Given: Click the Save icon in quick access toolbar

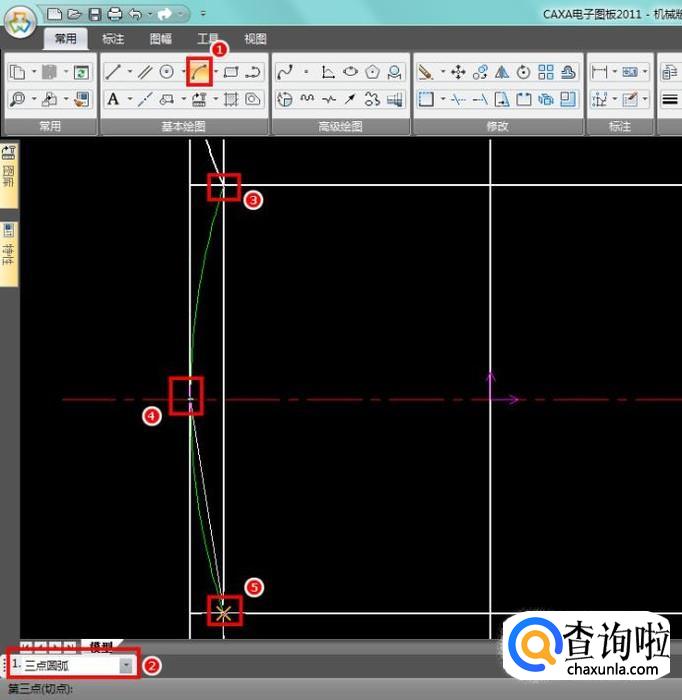Looking at the screenshot, I should pos(95,14).
